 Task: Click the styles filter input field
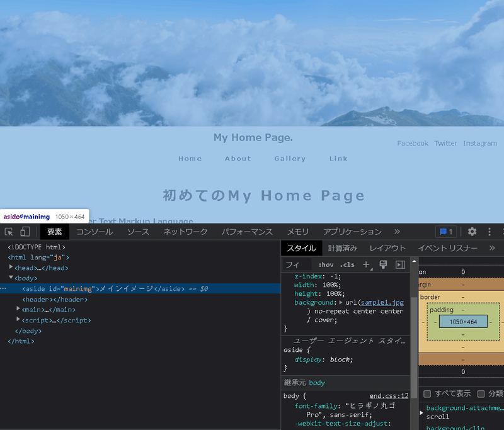coord(297,264)
